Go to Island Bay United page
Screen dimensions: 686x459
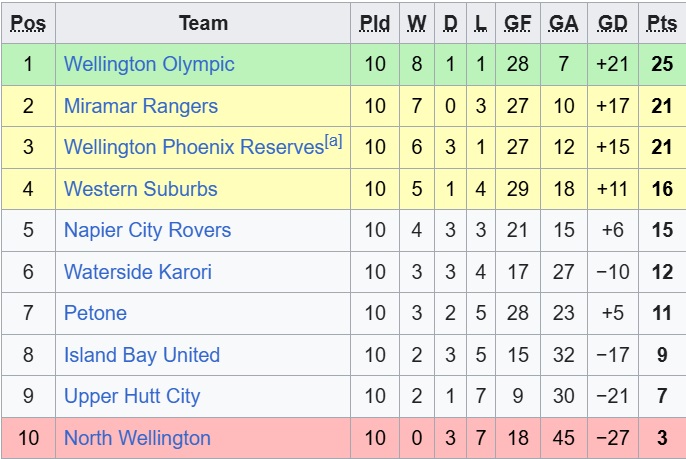pos(141,355)
